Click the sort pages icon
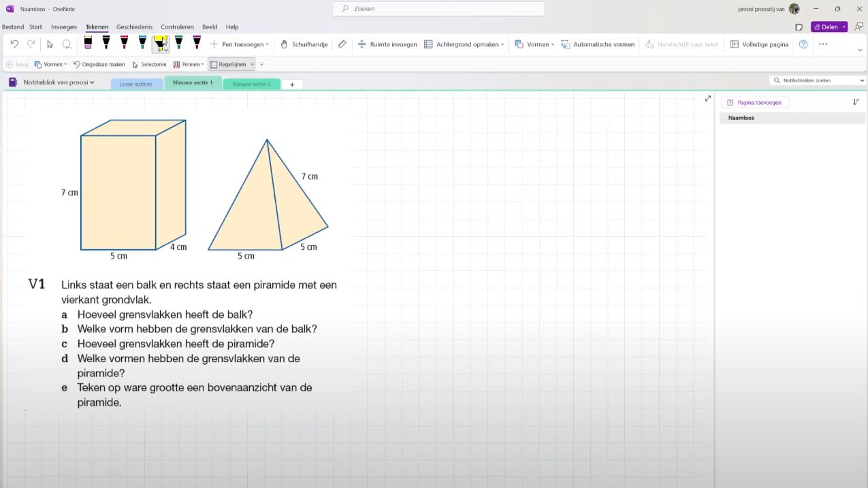This screenshot has width=868, height=488. tap(856, 102)
